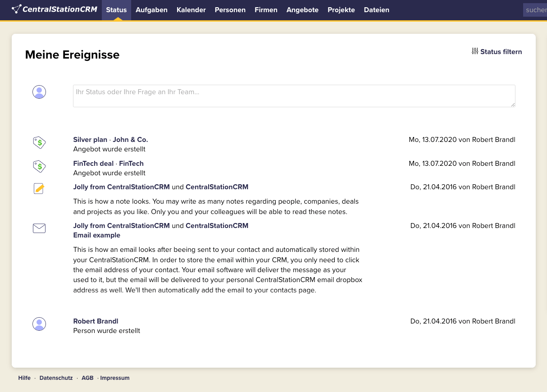Switch to the Personen tab
Viewport: 547px width, 392px height.
point(230,10)
